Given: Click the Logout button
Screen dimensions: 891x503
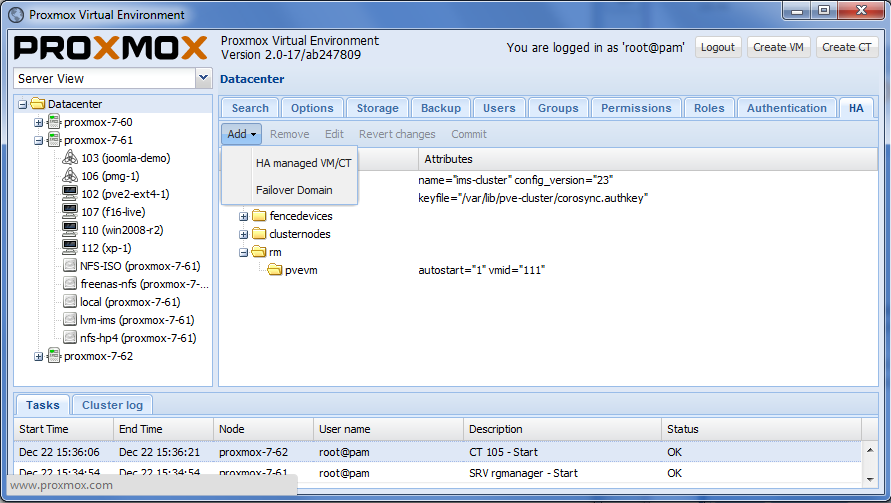Looking at the screenshot, I should [x=718, y=47].
